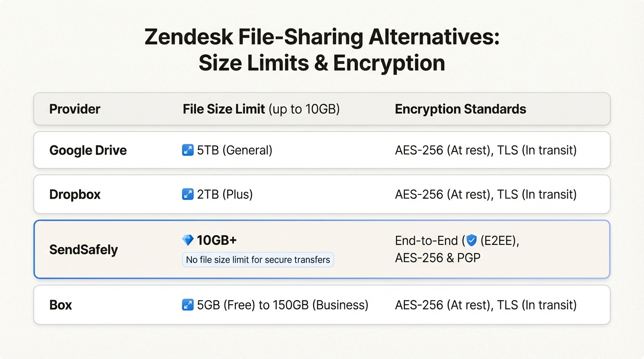644x359 pixels.
Task: Click the expand icon in the Box row
Action: point(188,305)
